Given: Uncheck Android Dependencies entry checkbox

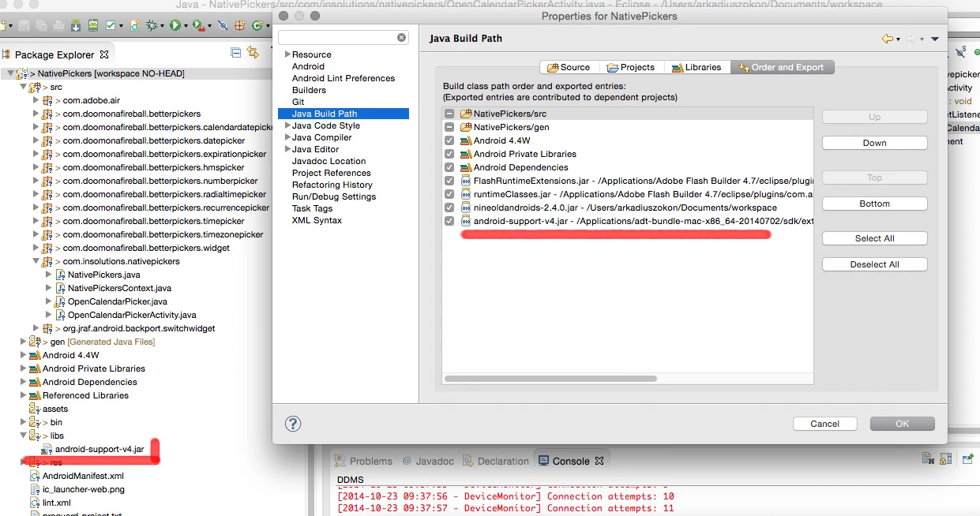Looking at the screenshot, I should [449, 167].
